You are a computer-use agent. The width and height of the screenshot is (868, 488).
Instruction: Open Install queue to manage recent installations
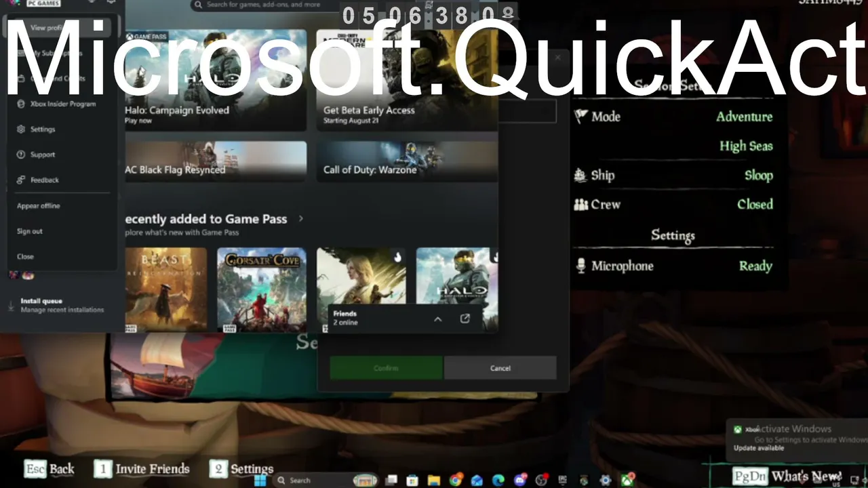click(x=62, y=305)
